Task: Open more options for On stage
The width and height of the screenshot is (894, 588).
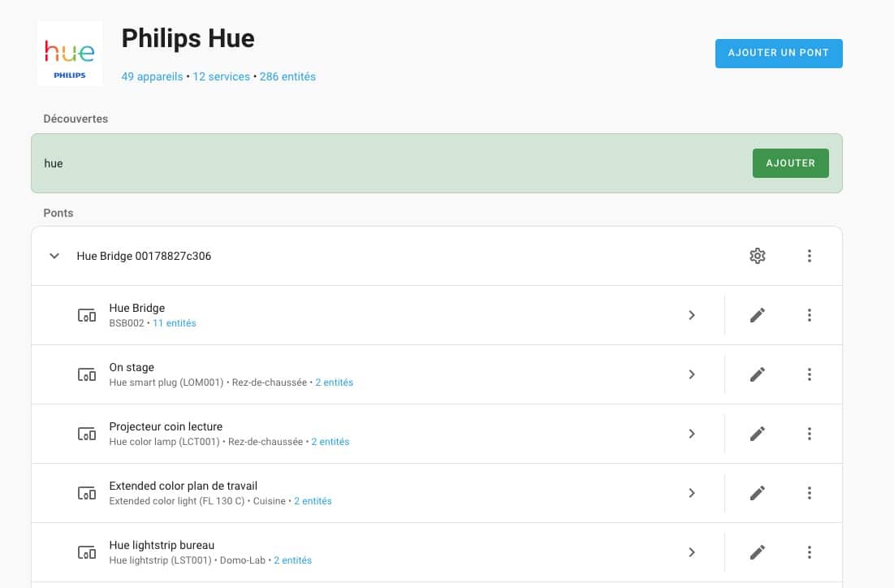Action: (809, 374)
